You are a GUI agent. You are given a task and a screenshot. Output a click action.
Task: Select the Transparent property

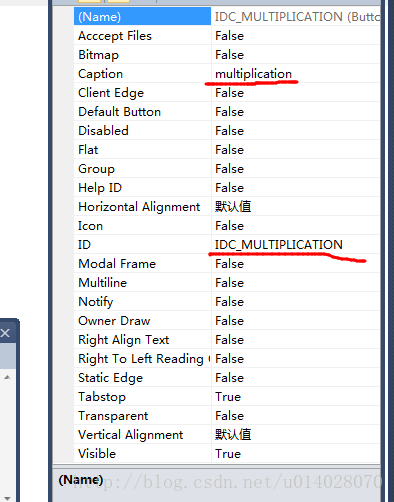(142, 416)
